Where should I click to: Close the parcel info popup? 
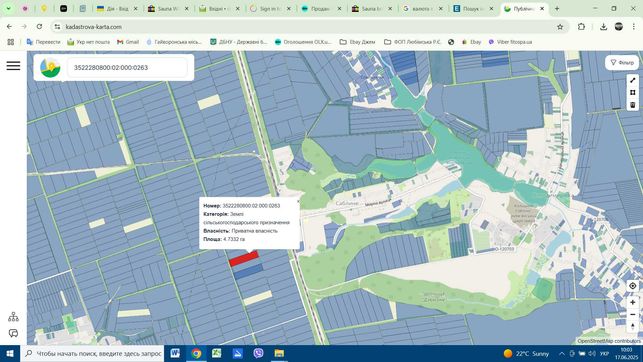click(x=298, y=201)
